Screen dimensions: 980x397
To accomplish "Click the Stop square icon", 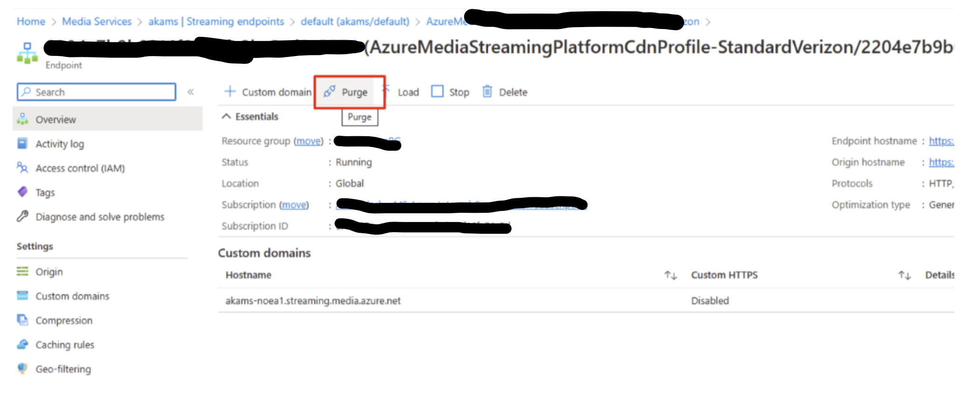I will click(x=437, y=91).
